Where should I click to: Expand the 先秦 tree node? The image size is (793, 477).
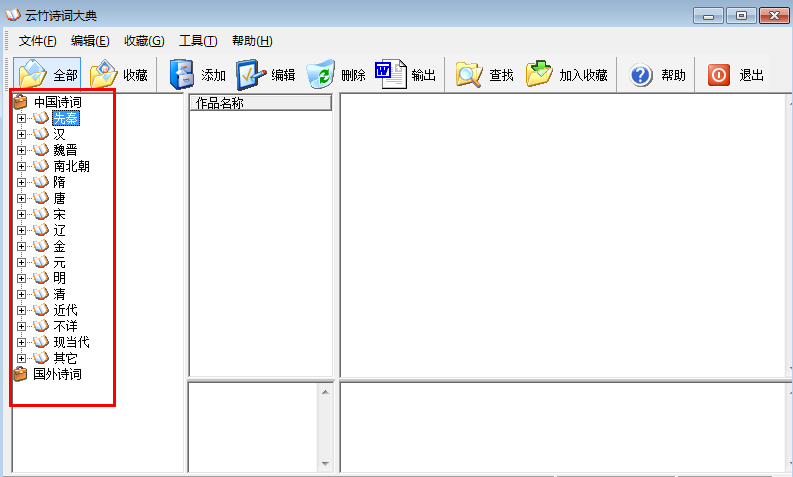click(x=21, y=118)
